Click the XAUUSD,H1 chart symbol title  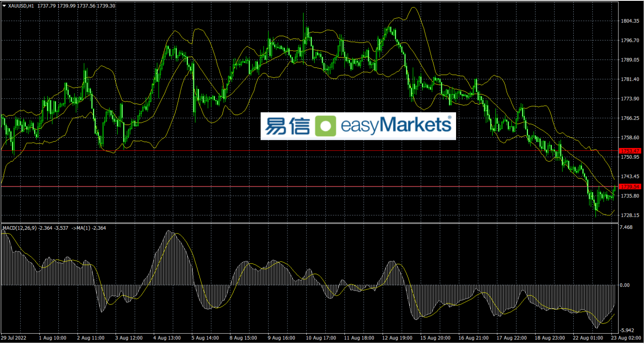click(21, 5)
